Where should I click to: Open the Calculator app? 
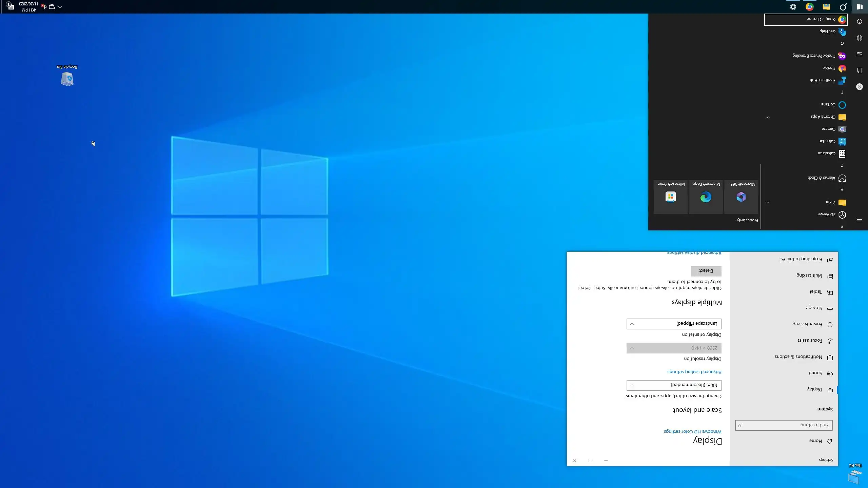pos(826,154)
